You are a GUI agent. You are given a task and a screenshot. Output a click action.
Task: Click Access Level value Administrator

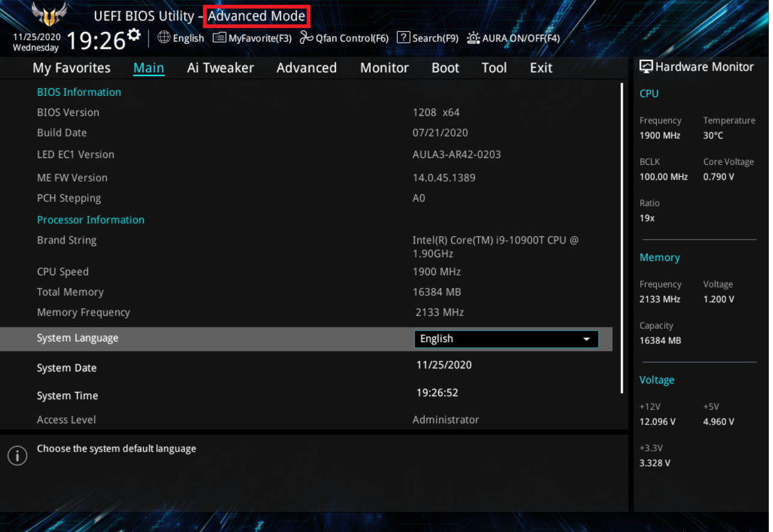pos(446,420)
